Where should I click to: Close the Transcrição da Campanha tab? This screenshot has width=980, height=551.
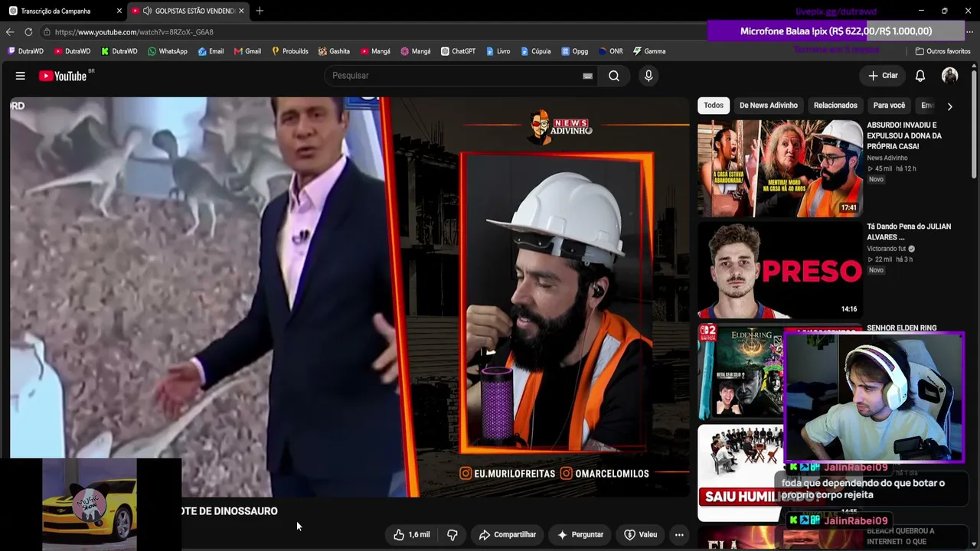coord(119,11)
